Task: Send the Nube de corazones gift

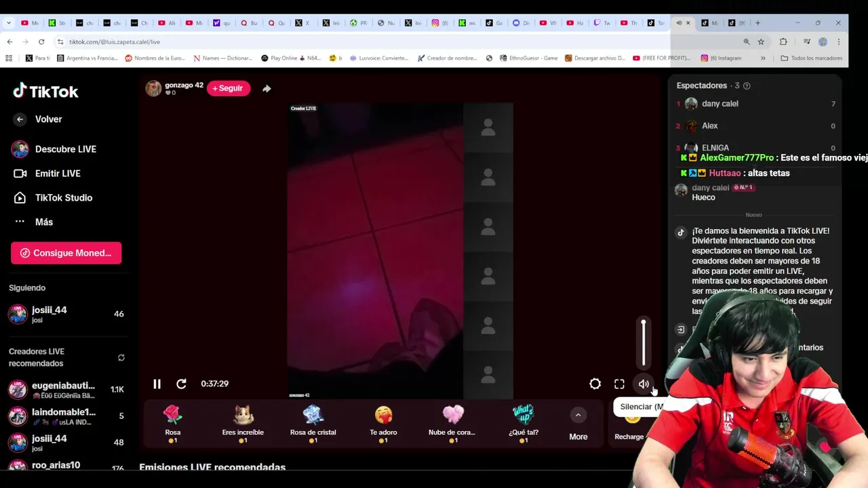Action: tap(452, 424)
